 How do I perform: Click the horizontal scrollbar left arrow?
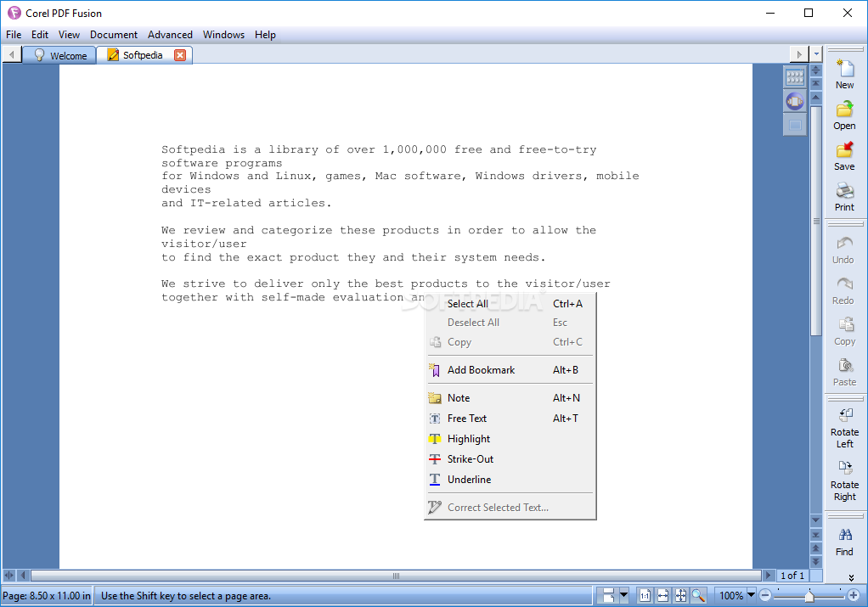coord(23,576)
